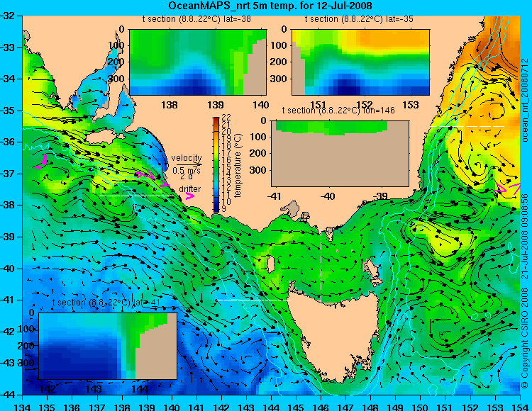Click the "drifter" legend label
This screenshot has height=411, width=532.
tap(189, 189)
